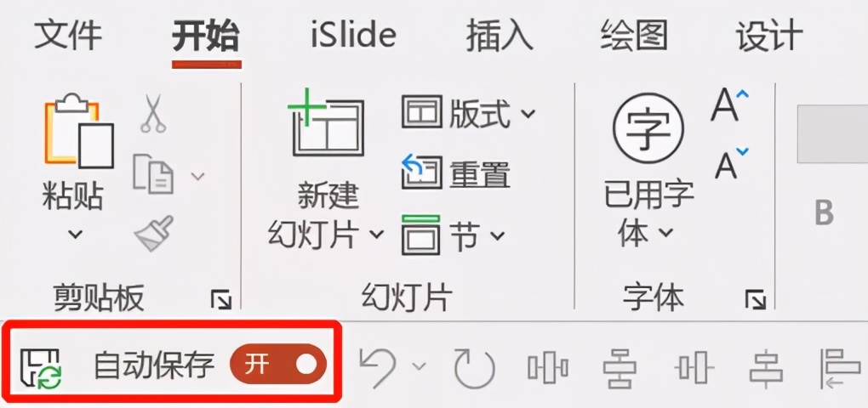The width and height of the screenshot is (868, 408).
Task: Open the Layout (版式) dropdown
Action: [x=469, y=113]
